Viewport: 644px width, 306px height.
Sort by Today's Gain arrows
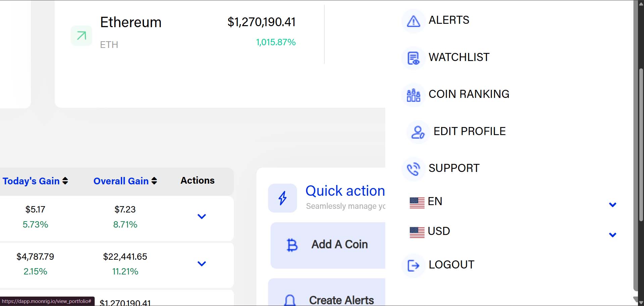click(x=65, y=181)
